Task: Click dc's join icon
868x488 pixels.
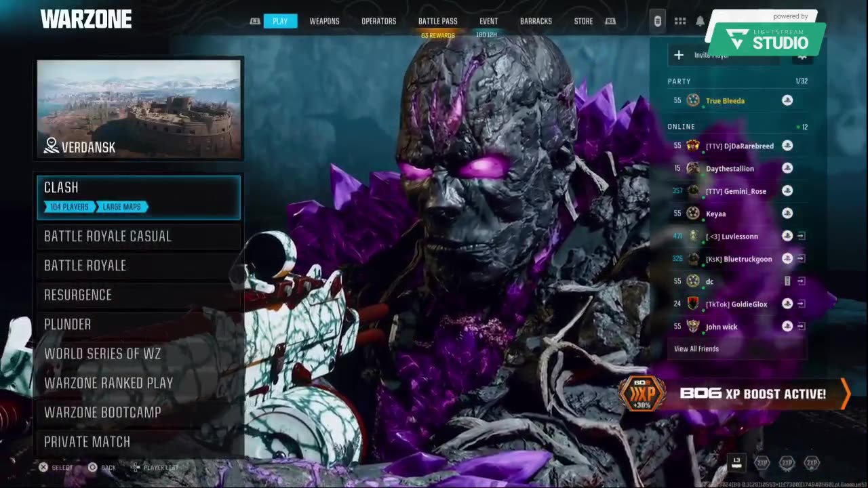Action: tap(801, 281)
